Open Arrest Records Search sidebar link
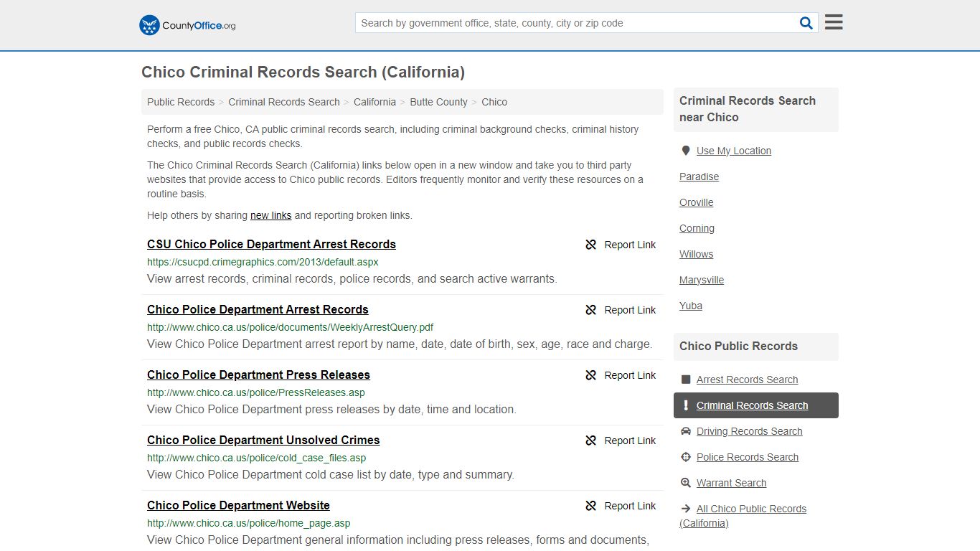This screenshot has width=980, height=551. [x=747, y=380]
